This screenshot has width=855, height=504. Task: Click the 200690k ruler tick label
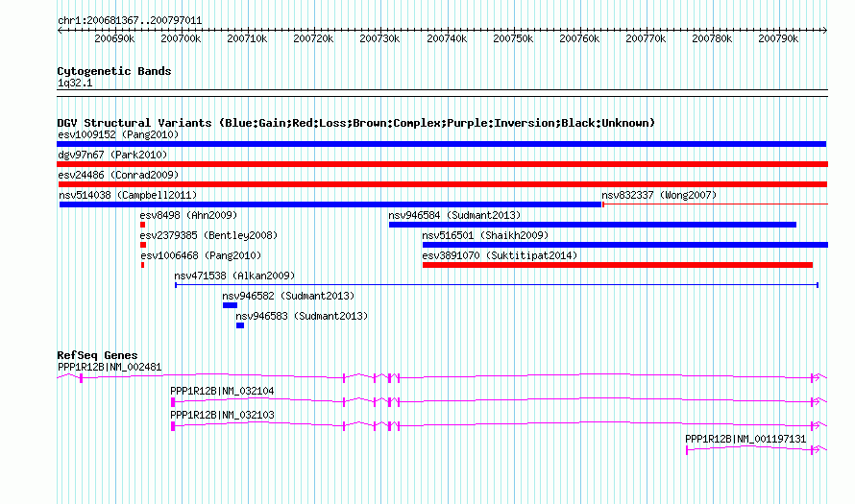point(114,39)
